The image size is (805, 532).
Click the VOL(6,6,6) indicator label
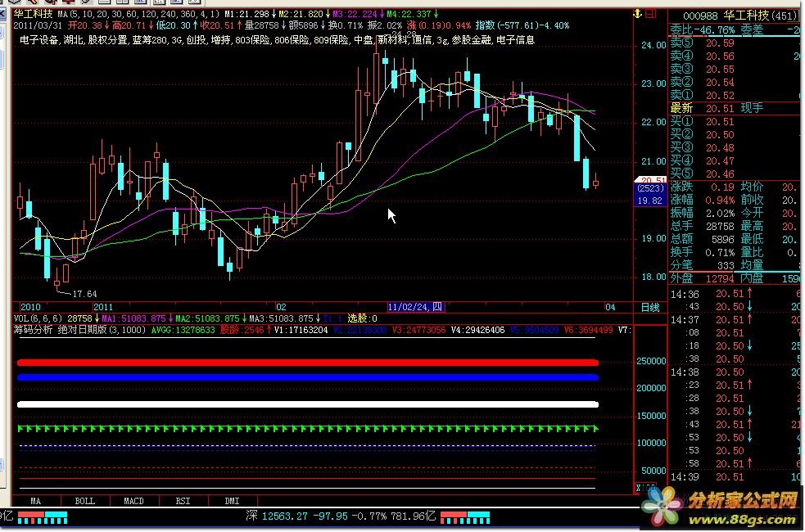38,318
